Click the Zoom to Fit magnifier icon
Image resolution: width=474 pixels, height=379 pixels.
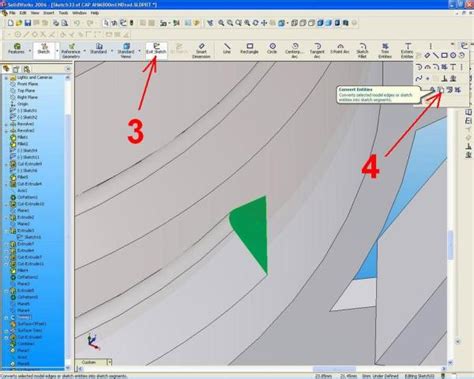click(x=221, y=23)
